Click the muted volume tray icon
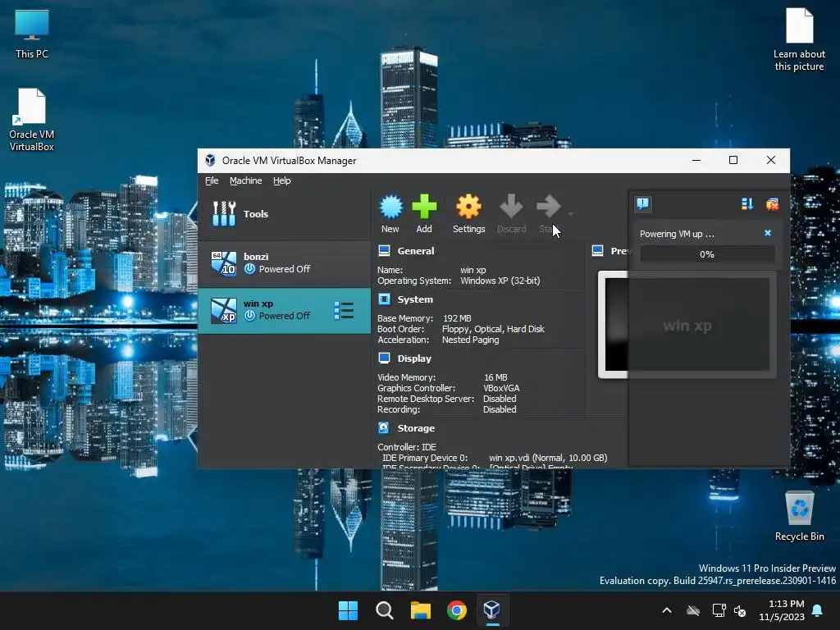This screenshot has height=630, width=840. pyautogui.click(x=740, y=610)
